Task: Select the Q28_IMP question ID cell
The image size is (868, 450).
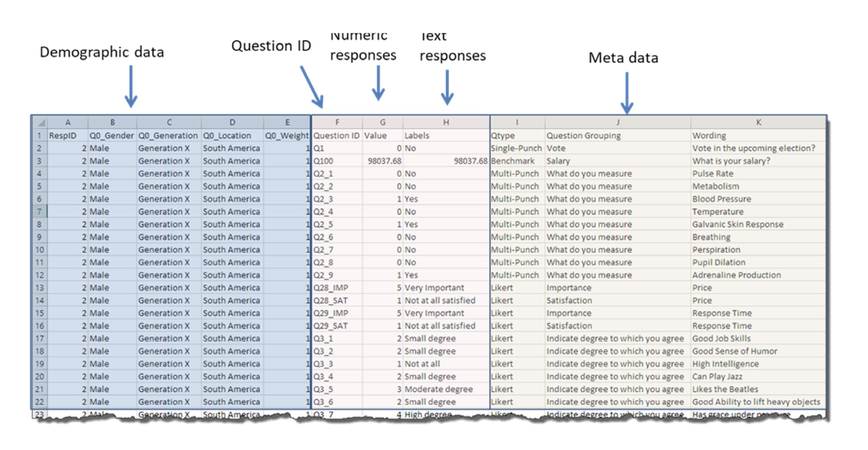Action: (337, 288)
